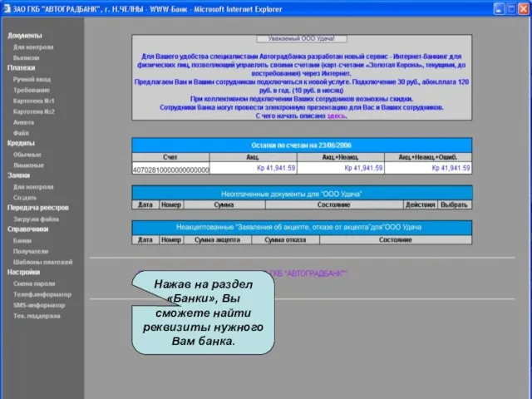This screenshot has width=532, height=399.
Task: Open "Для контроля" under the Заявки section
Action: pyautogui.click(x=33, y=187)
